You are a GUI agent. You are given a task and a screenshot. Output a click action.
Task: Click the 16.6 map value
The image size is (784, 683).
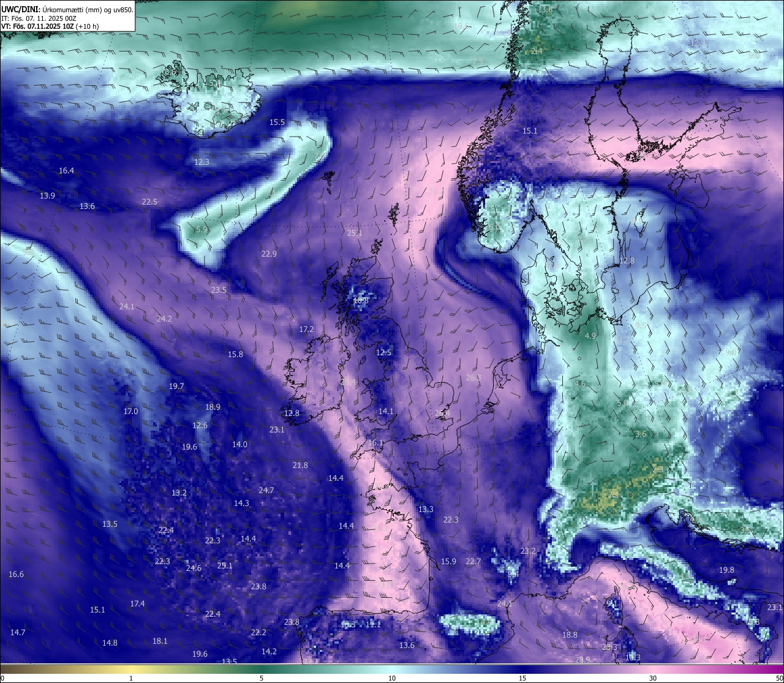coord(16,575)
